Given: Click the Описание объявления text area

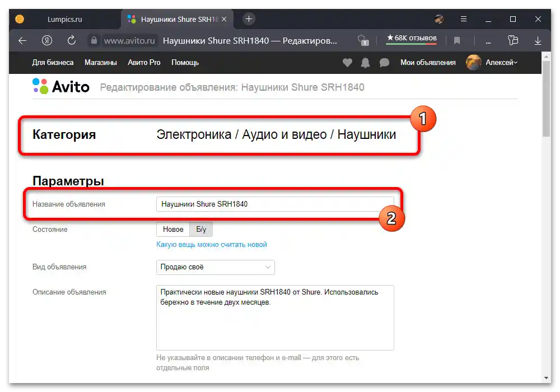Looking at the screenshot, I should tap(275, 318).
